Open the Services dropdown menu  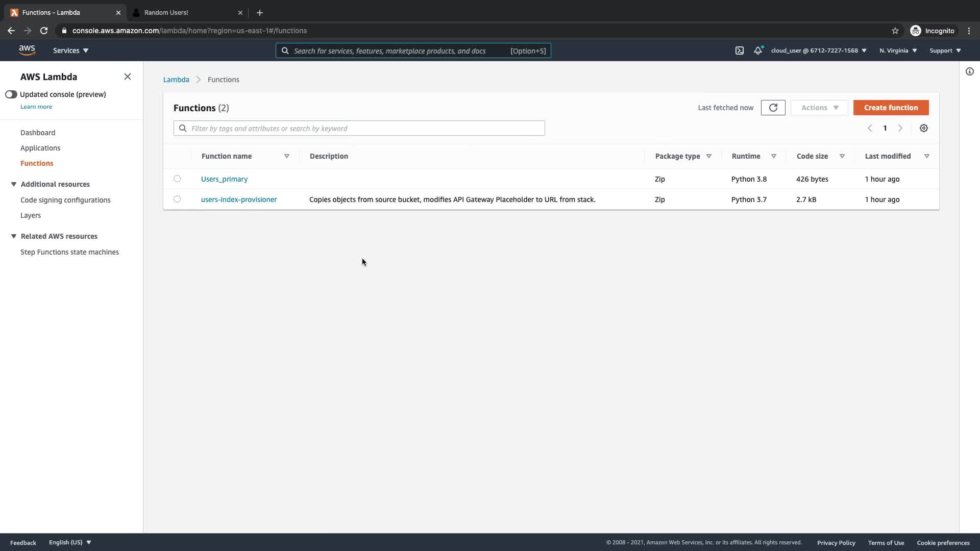70,51
